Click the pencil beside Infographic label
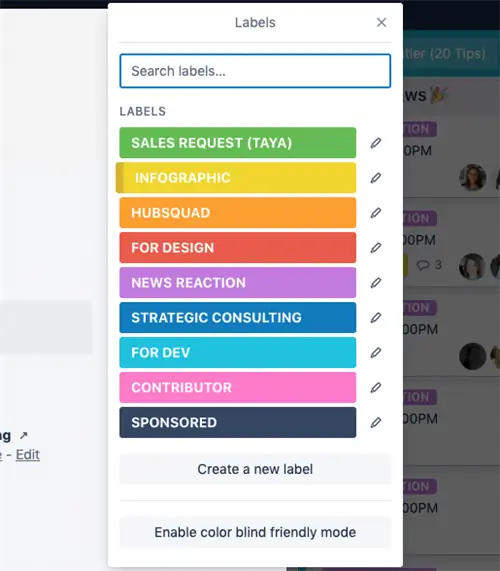This screenshot has width=500, height=571. coord(376,178)
